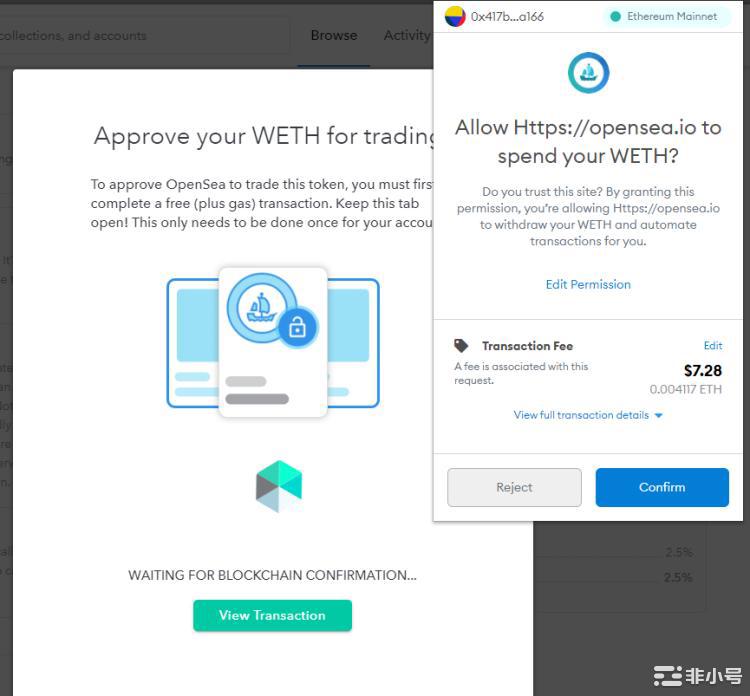Click the green network status dot
Screen dimensions: 750x696
[x=616, y=17]
